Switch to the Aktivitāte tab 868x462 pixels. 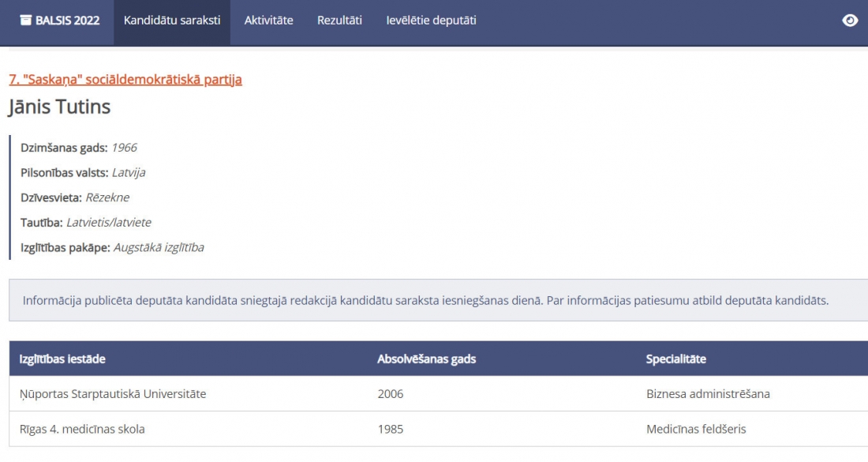268,21
